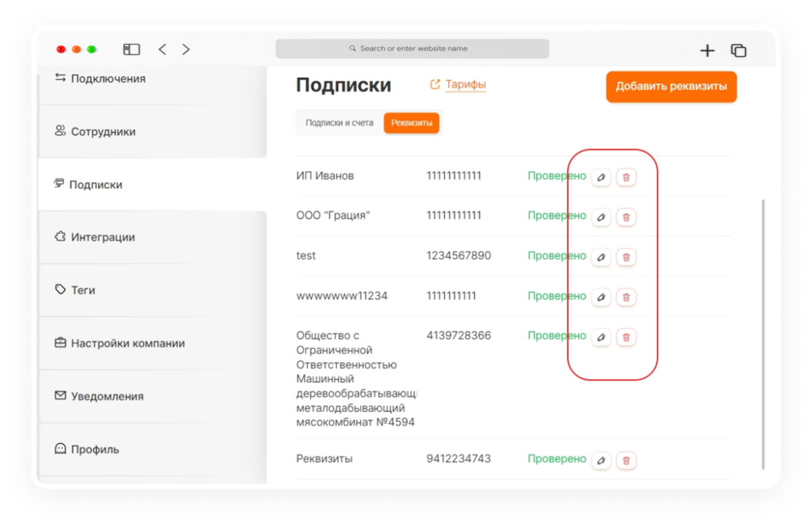Delete the ИП Иванов requisites row
This screenshot has width=812, height=526.
tap(626, 178)
